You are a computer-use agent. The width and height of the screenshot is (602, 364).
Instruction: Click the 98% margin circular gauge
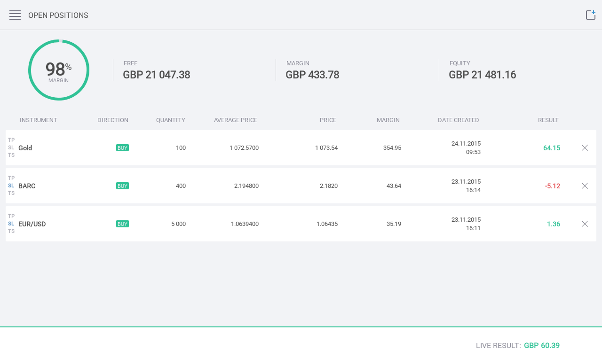tap(59, 70)
